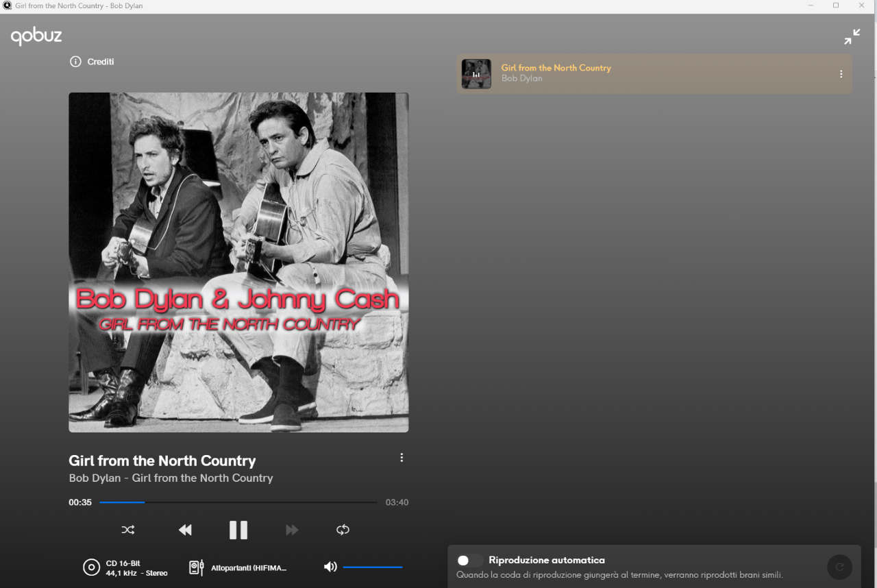Collapse the full-screen player view

pos(852,37)
